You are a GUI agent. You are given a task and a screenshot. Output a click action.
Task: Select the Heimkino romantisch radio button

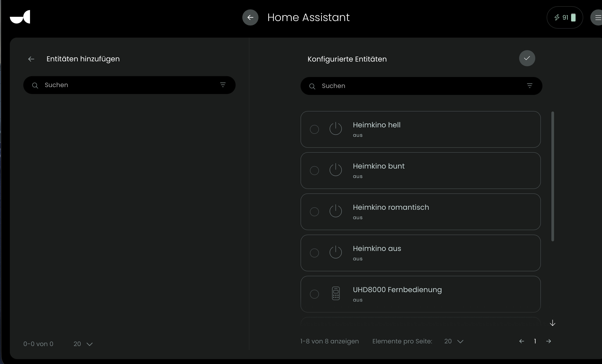tap(314, 212)
